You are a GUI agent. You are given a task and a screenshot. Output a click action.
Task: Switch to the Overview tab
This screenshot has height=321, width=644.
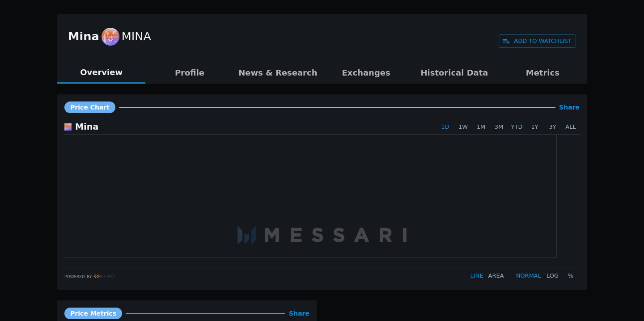click(x=101, y=72)
